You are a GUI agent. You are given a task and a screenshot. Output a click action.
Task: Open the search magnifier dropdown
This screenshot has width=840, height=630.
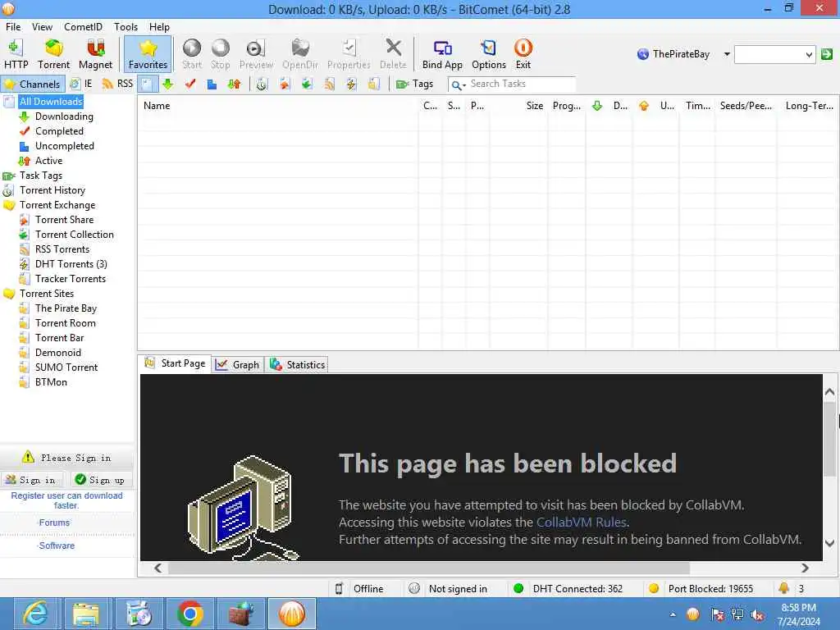click(458, 84)
